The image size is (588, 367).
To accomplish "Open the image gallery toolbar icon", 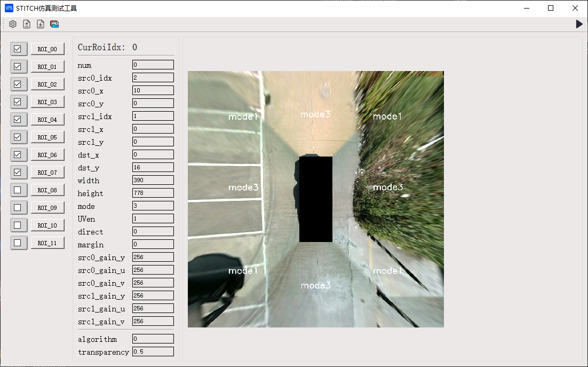I will [54, 24].
